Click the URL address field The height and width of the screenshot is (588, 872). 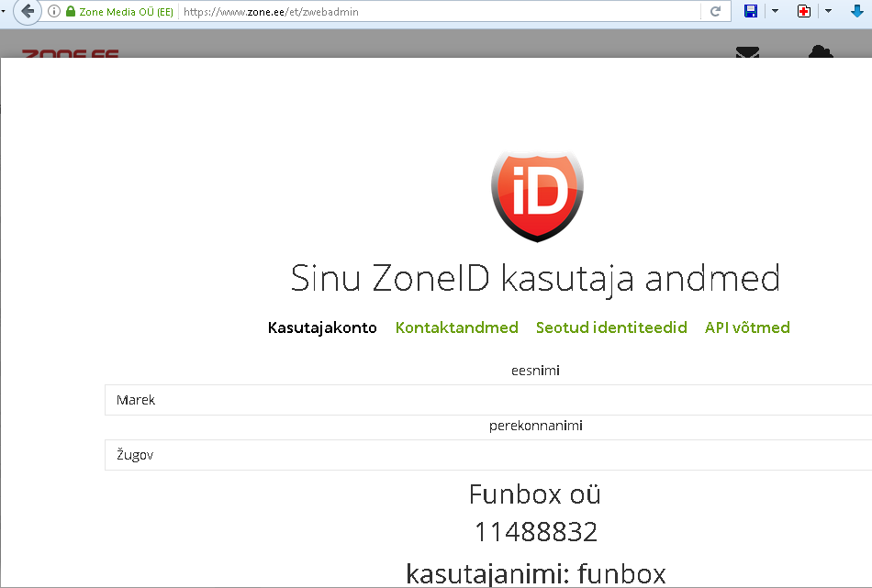(x=440, y=12)
